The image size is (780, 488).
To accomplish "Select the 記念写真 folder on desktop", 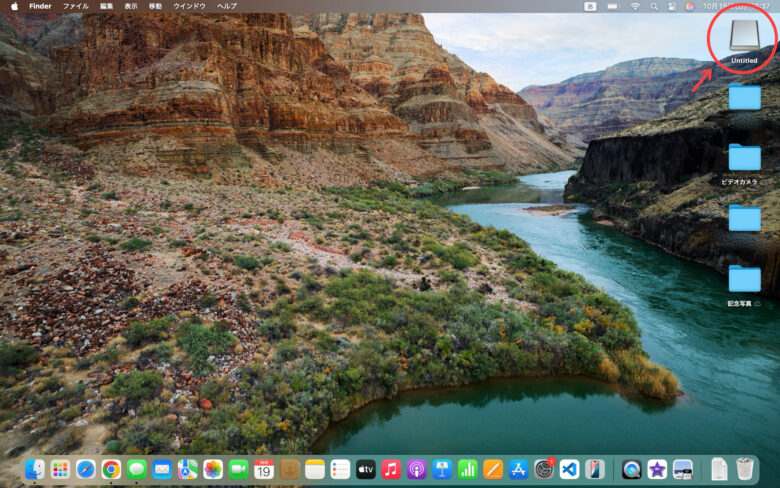I will [744, 279].
